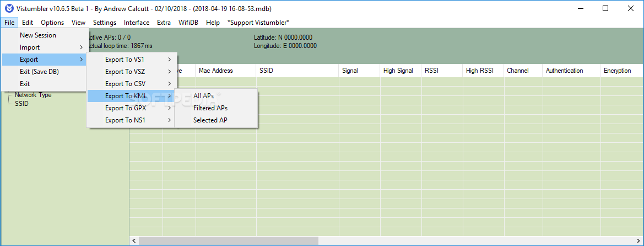Viewport: 644px width, 246px height.
Task: Expand Export To NS1 submenu
Action: pos(132,120)
